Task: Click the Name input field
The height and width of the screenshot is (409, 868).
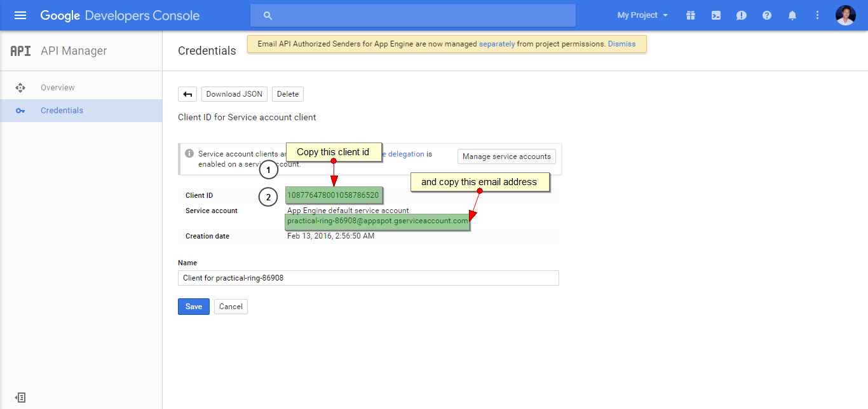Action: (x=369, y=278)
